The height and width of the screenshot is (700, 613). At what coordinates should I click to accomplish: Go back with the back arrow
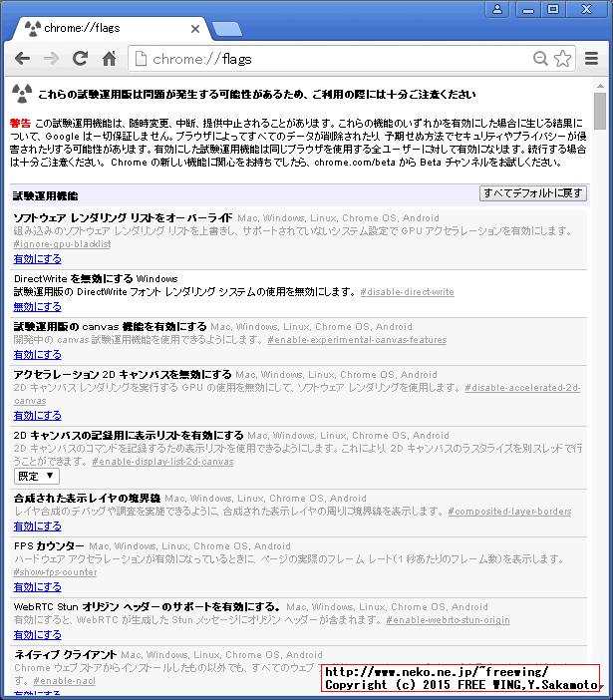pyautogui.click(x=22, y=59)
